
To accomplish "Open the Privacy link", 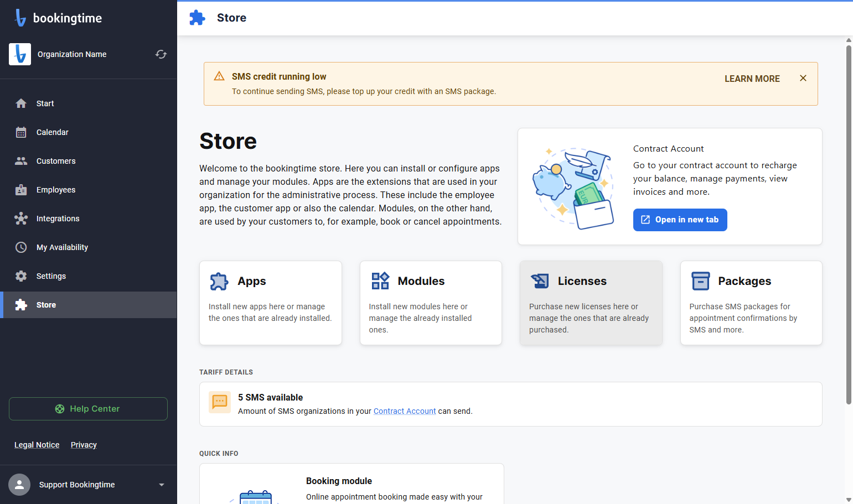I will [84, 445].
